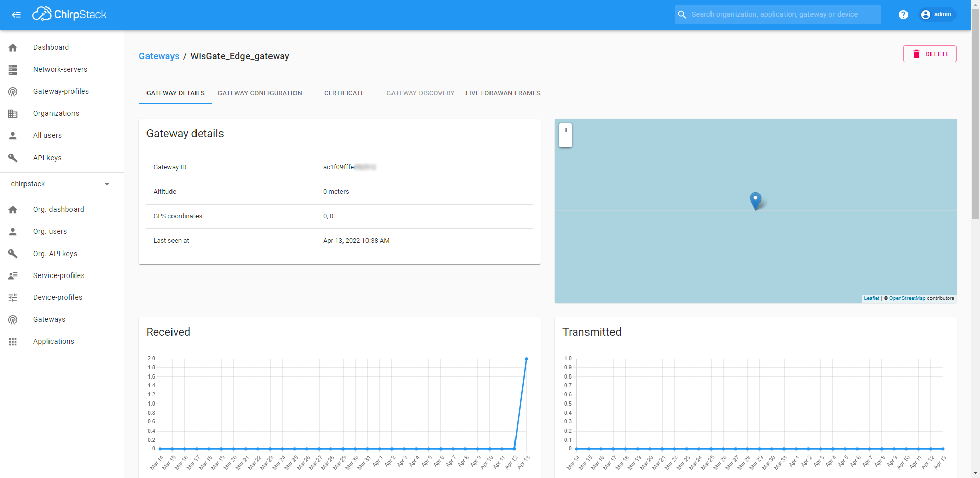
Task: Open the admin user menu
Action: [x=937, y=15]
